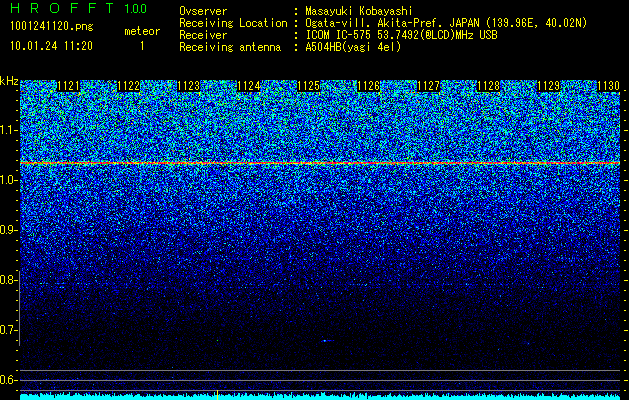
Task: Click the Receiving antenna label
Action: pos(230,47)
